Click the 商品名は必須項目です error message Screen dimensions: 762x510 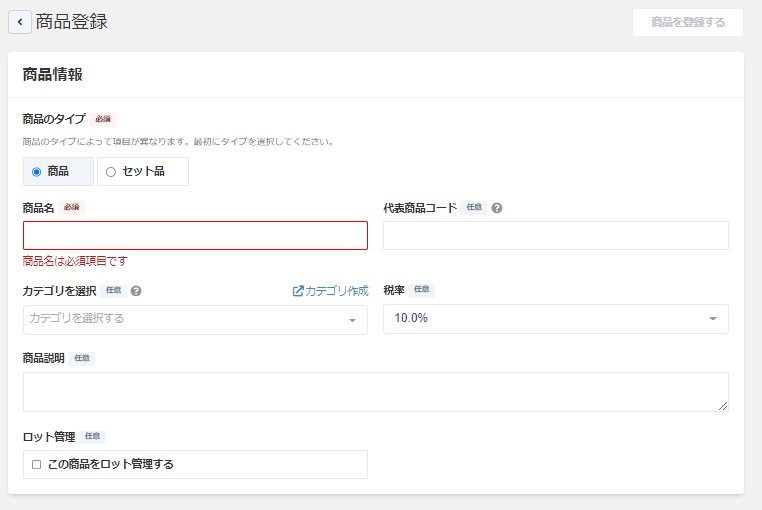pyautogui.click(x=75, y=261)
